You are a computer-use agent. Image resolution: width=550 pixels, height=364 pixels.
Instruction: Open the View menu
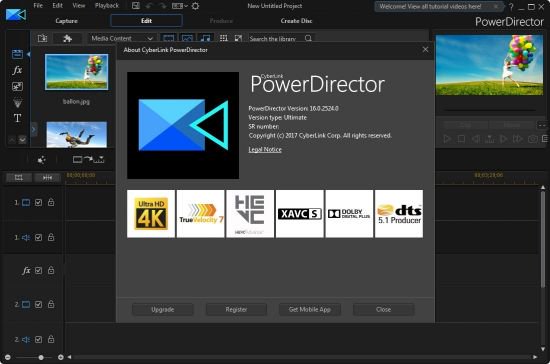(x=79, y=6)
